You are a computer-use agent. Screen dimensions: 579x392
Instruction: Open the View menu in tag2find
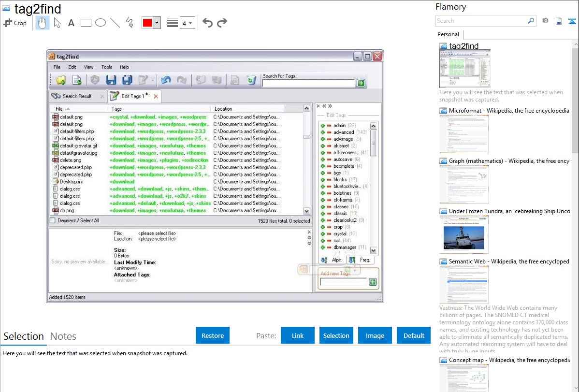click(88, 67)
